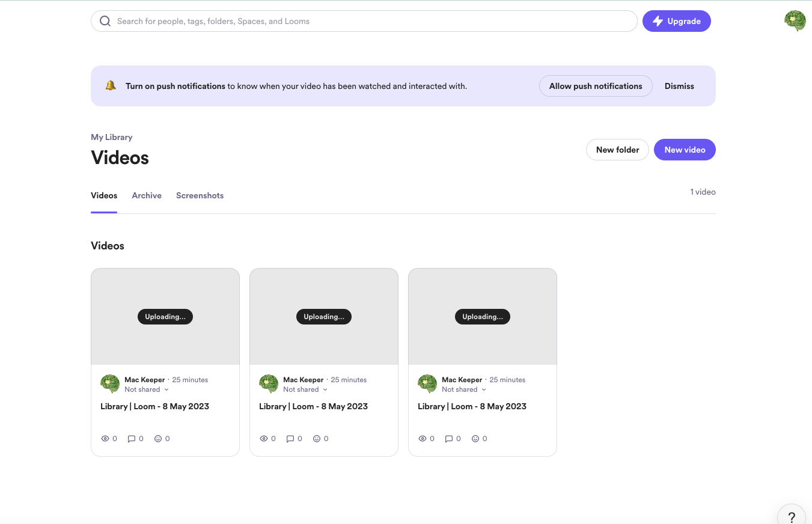The height and width of the screenshot is (524, 812).
Task: Click the views eye icon on the leftmost card
Action: 105,439
